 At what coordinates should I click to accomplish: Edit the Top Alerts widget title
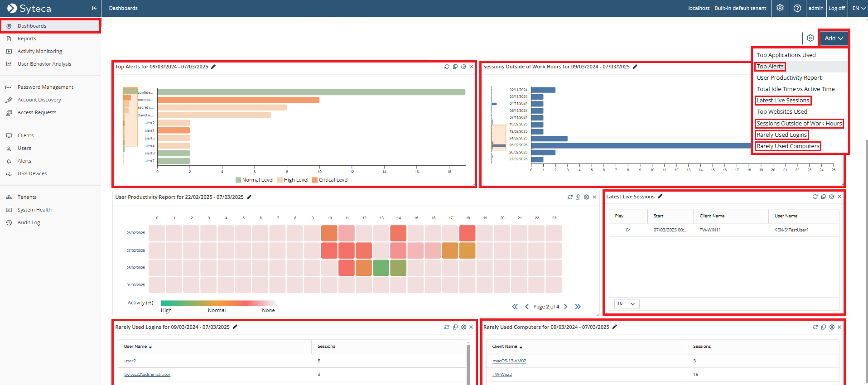click(x=213, y=67)
